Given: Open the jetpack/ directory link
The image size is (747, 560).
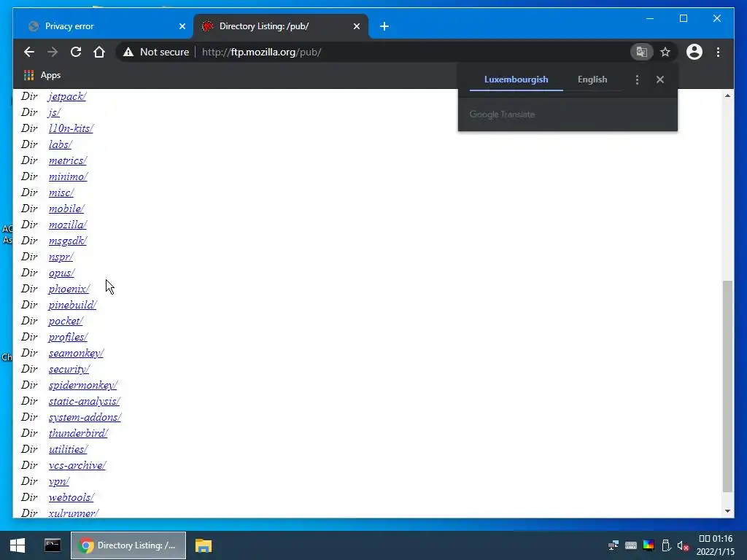Looking at the screenshot, I should tap(67, 96).
